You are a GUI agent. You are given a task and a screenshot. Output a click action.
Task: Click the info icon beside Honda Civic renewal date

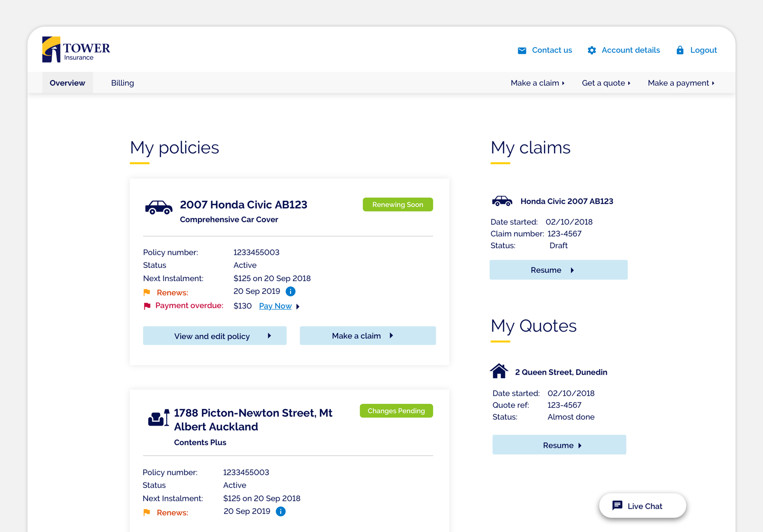(291, 291)
